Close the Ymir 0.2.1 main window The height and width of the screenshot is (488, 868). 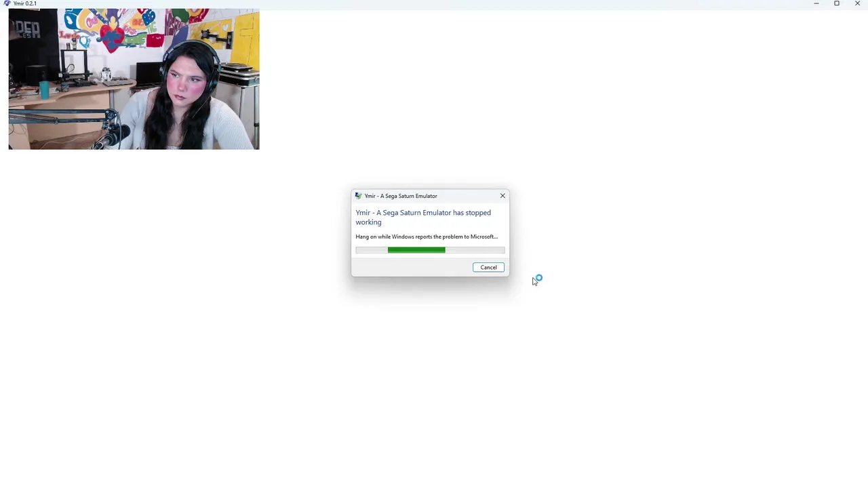coord(857,3)
